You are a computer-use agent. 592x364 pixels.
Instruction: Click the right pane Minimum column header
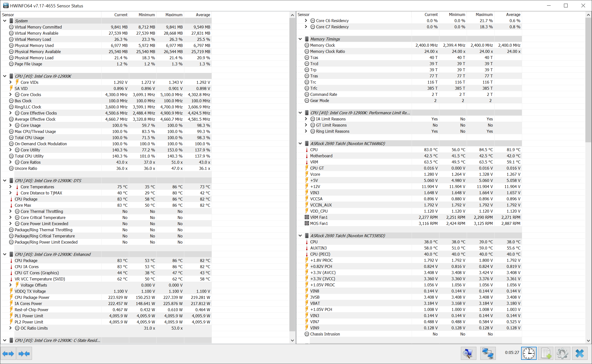pyautogui.click(x=453, y=15)
